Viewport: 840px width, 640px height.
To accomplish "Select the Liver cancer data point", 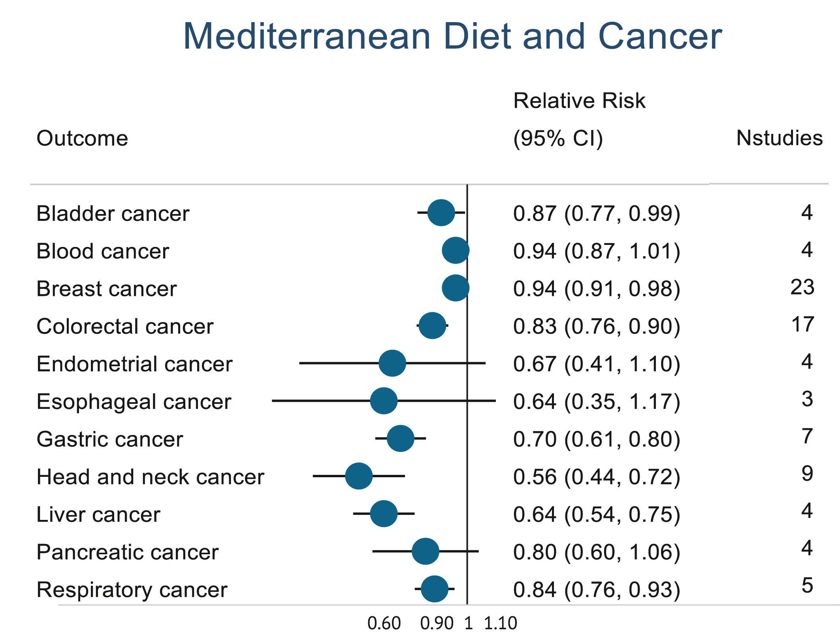I will (384, 514).
